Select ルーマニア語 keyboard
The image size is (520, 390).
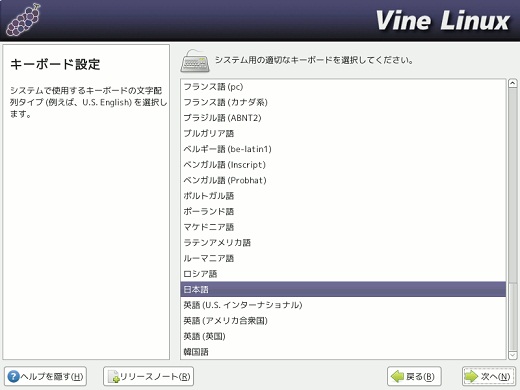coord(343,258)
